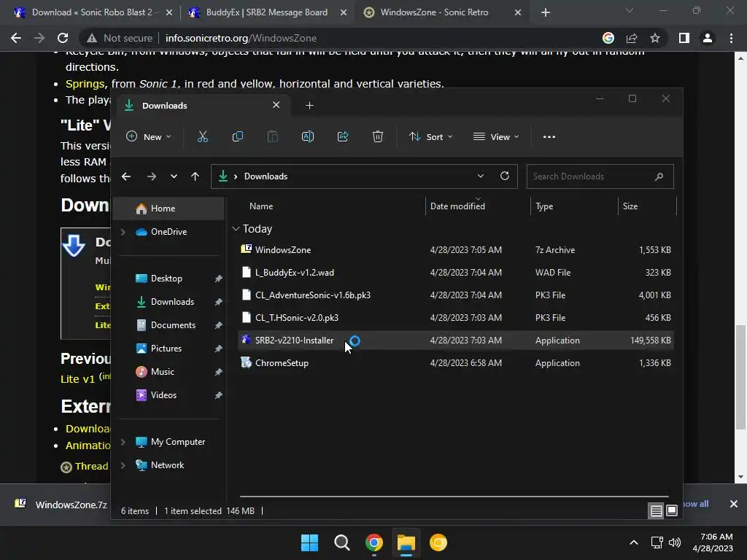
Task: Open volume control in system tray
Action: [x=675, y=542]
